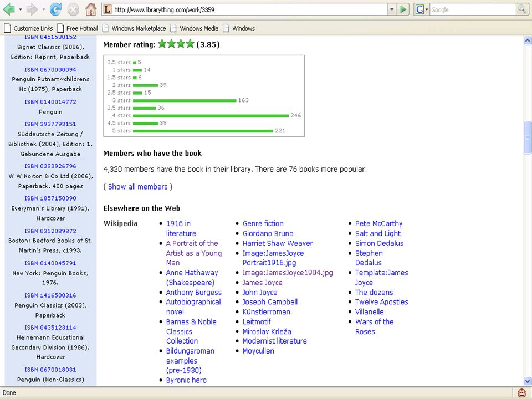Viewport: 532px width, 399px height.
Task: Open ISBN 0312089872 edition link
Action: [50, 231]
